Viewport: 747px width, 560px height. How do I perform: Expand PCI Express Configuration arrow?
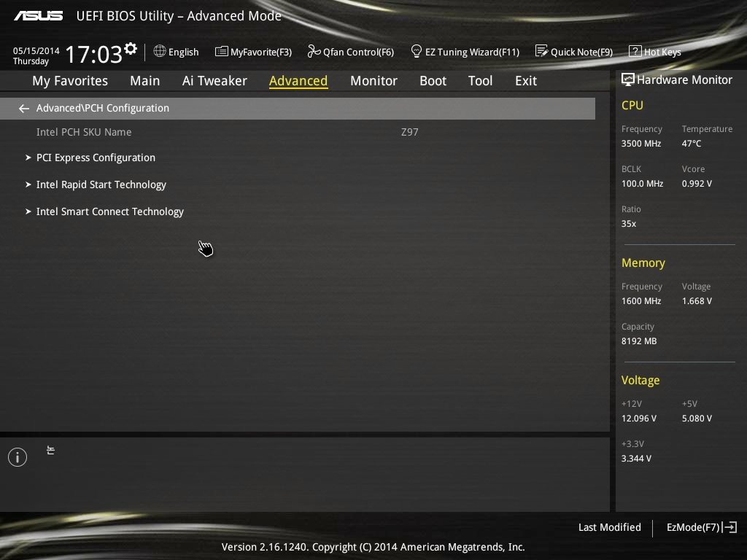[x=28, y=157]
